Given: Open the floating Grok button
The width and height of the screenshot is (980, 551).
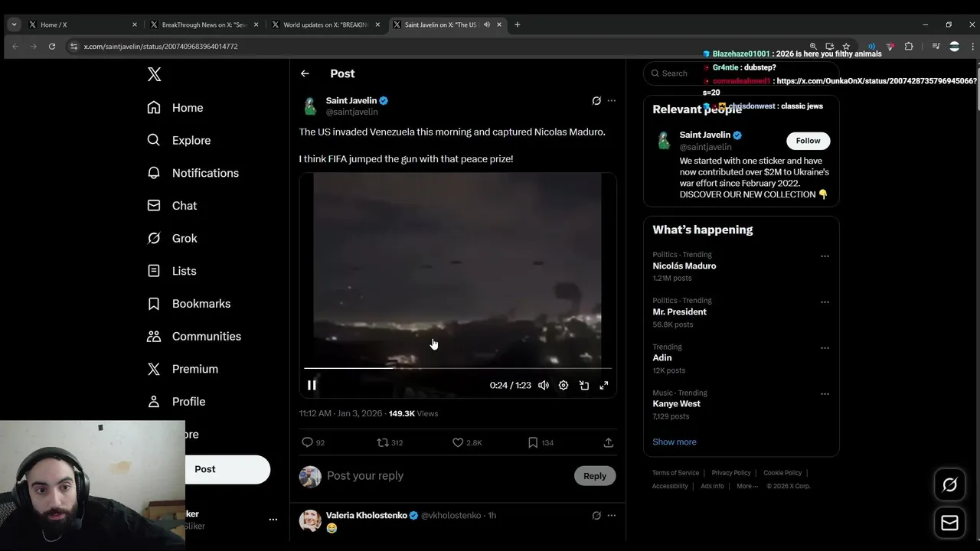Looking at the screenshot, I should click(x=949, y=485).
